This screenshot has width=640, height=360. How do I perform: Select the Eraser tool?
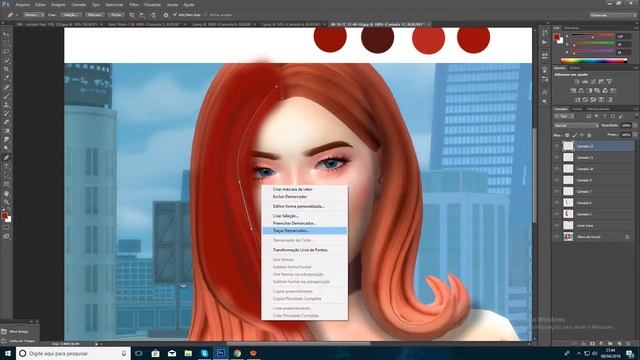click(6, 122)
